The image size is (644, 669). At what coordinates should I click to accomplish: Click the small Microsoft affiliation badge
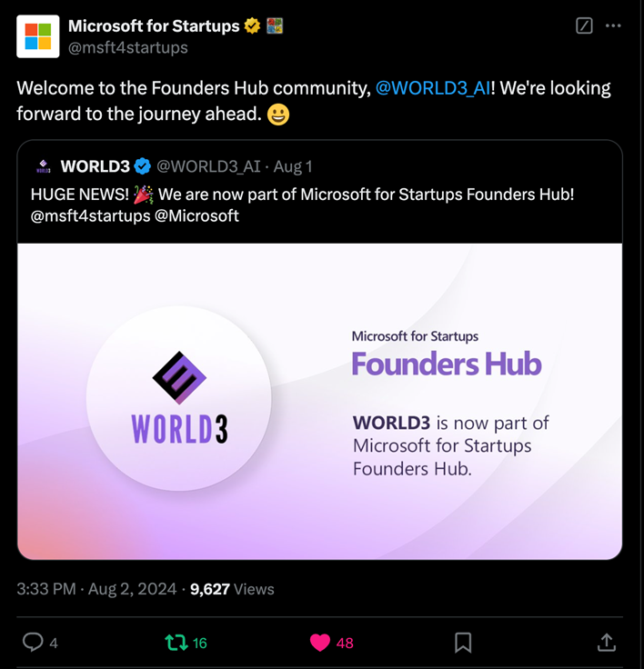click(x=275, y=26)
